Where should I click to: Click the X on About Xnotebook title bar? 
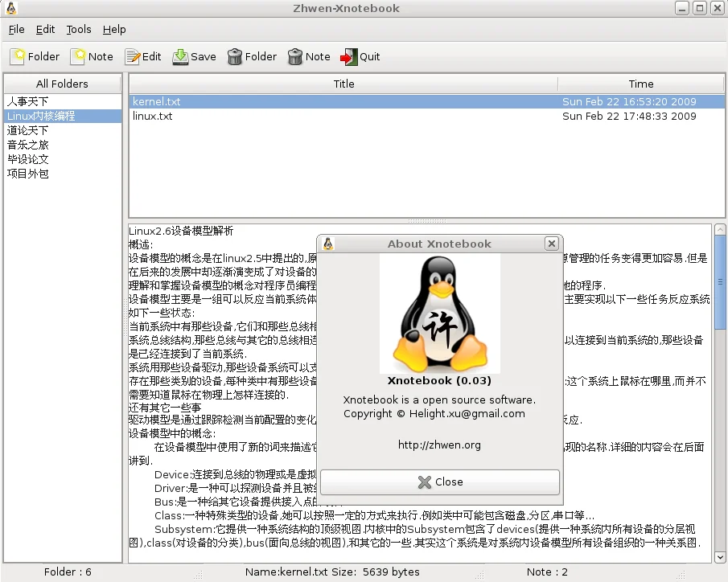[x=552, y=244]
